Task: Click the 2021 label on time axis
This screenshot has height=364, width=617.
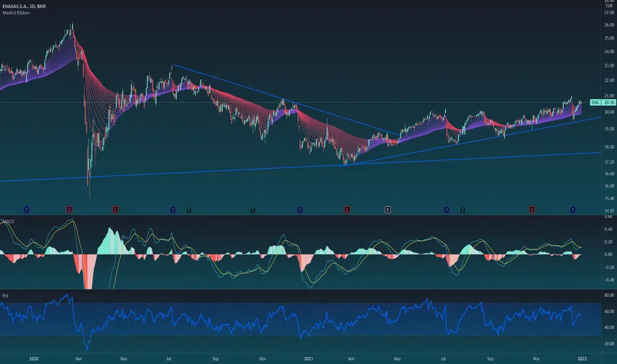Action: tap(309, 359)
